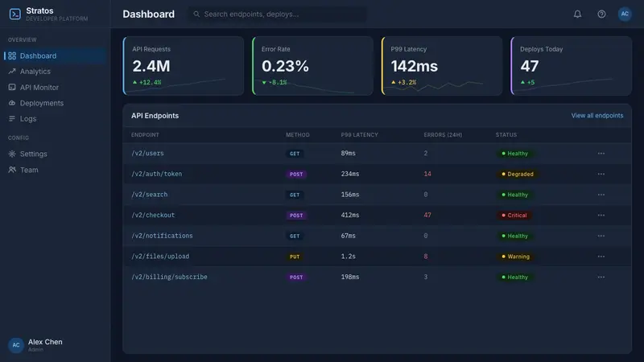Open more options for /v2/checkout row
Image resolution: width=644 pixels, height=362 pixels.
tap(601, 215)
